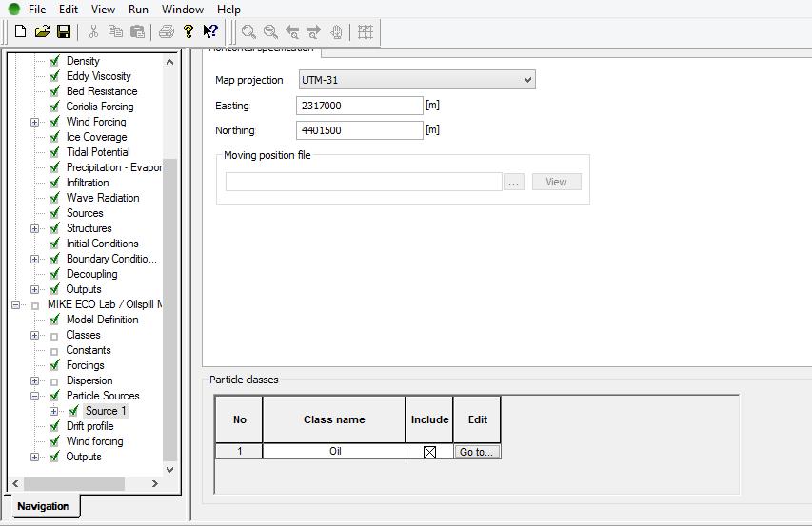Click the tree horizontal scroll right arrow
The height and width of the screenshot is (526, 812).
[154, 483]
